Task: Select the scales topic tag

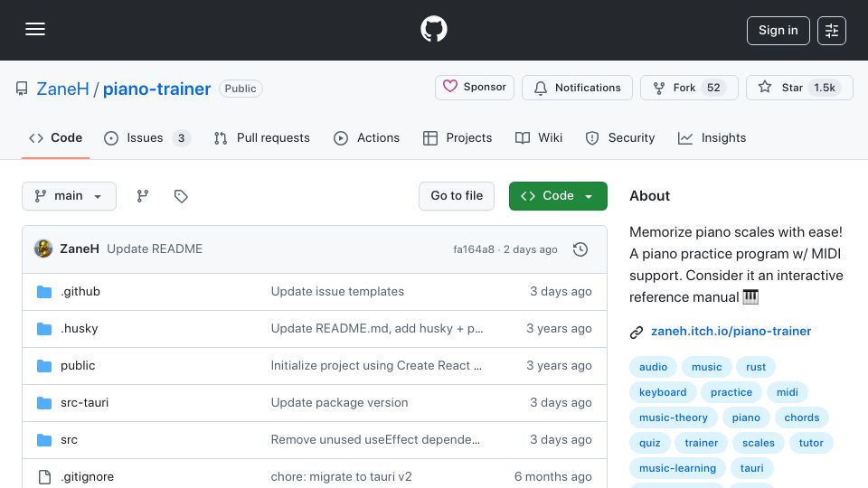Action: pos(759,443)
